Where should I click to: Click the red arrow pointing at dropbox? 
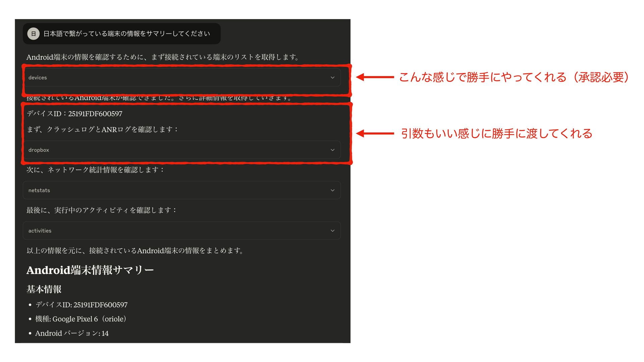pos(375,133)
